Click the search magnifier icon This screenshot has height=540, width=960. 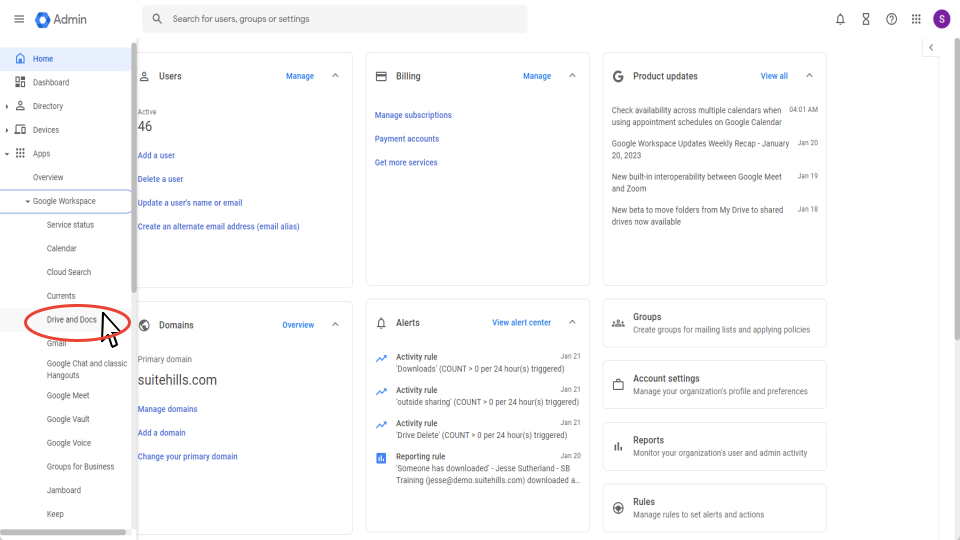tap(157, 19)
